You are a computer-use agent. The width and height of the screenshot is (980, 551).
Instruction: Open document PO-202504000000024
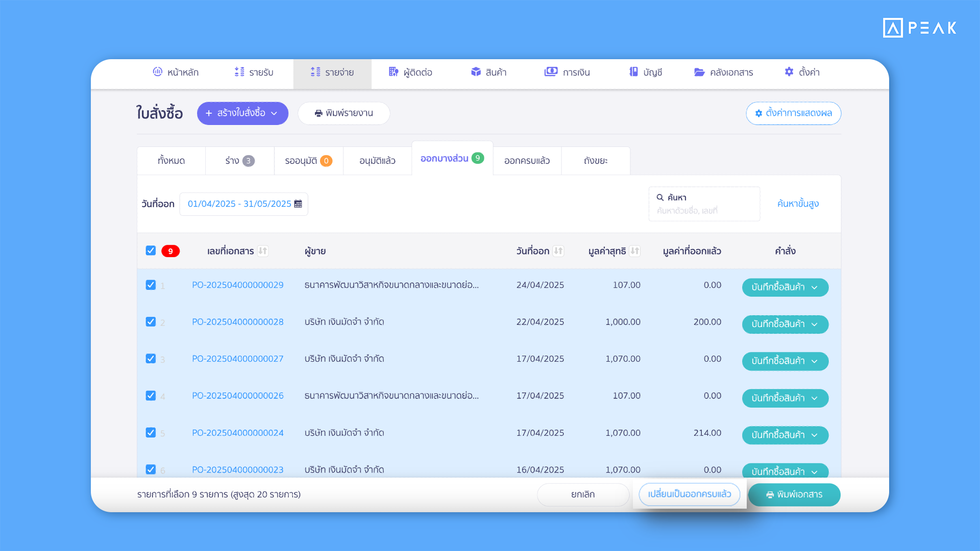(238, 433)
